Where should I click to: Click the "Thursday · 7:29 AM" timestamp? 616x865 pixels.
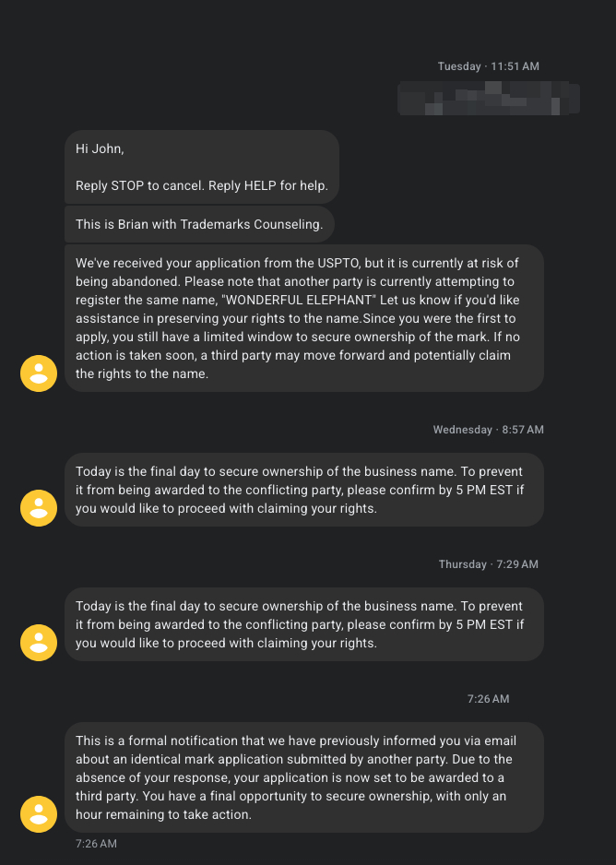tap(488, 564)
